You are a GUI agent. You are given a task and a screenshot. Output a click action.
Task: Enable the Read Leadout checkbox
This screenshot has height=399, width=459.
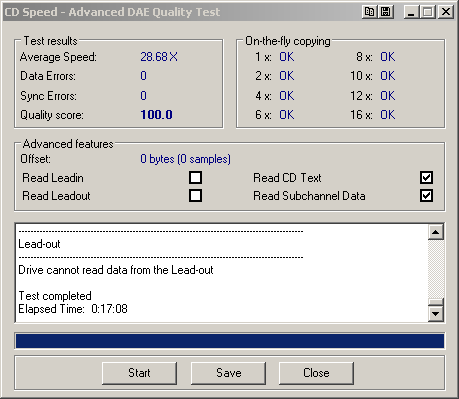pos(195,196)
